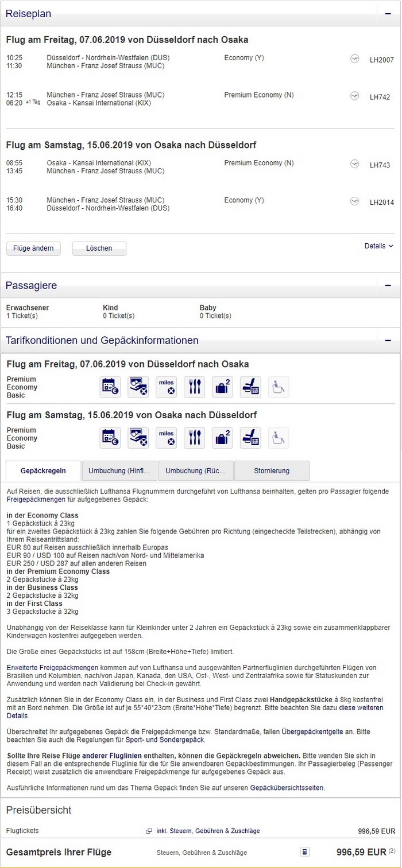
Task: Click meal cutlery icon for return flight
Action: [x=194, y=438]
